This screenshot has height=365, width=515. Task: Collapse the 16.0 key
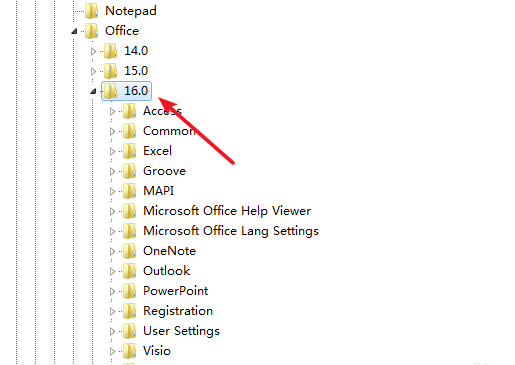point(93,91)
